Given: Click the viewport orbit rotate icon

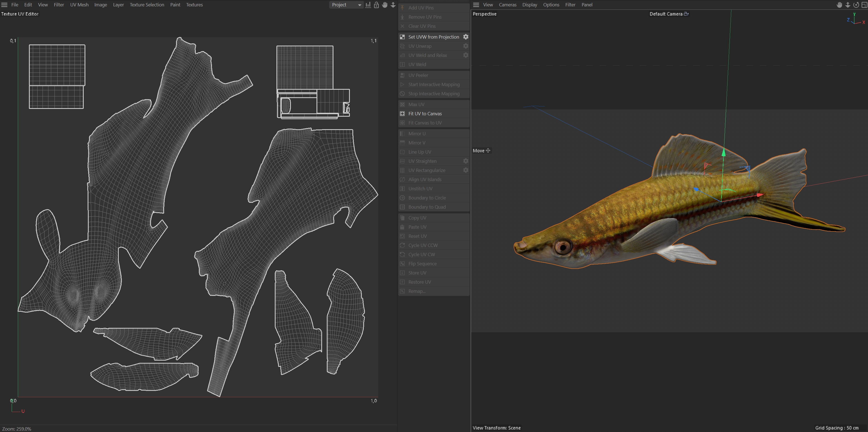Looking at the screenshot, I should tap(856, 5).
